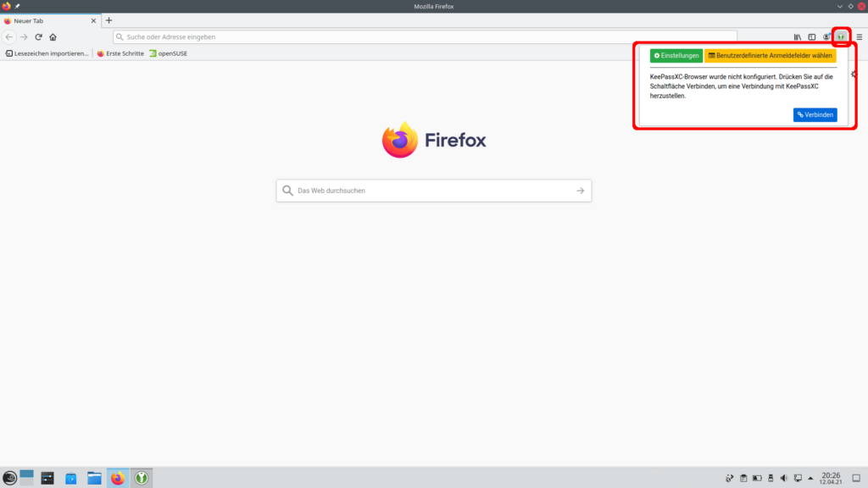Screen dimensions: 868x488
Task: Go to the Firefox home page
Action: click(x=53, y=37)
